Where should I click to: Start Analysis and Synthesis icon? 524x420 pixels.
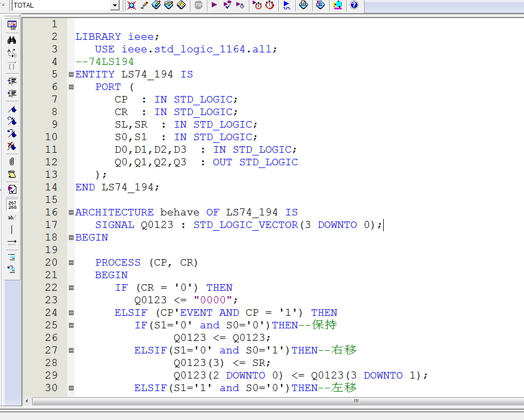(228, 5)
